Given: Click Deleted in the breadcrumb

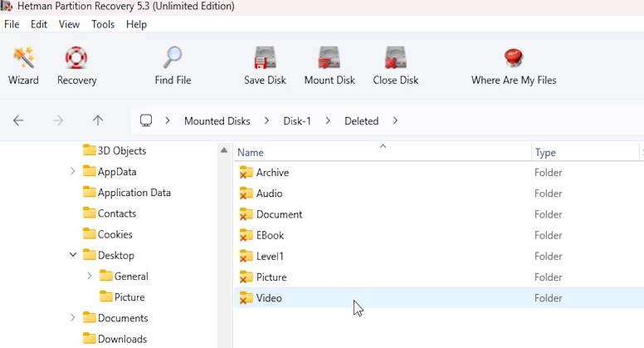Looking at the screenshot, I should tap(362, 120).
